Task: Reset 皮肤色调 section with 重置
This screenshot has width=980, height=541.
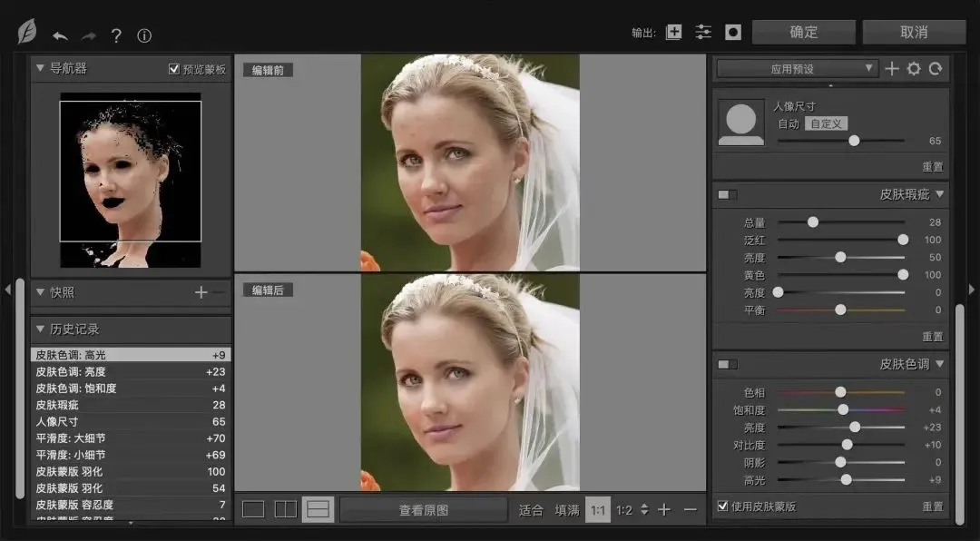Action: click(933, 507)
